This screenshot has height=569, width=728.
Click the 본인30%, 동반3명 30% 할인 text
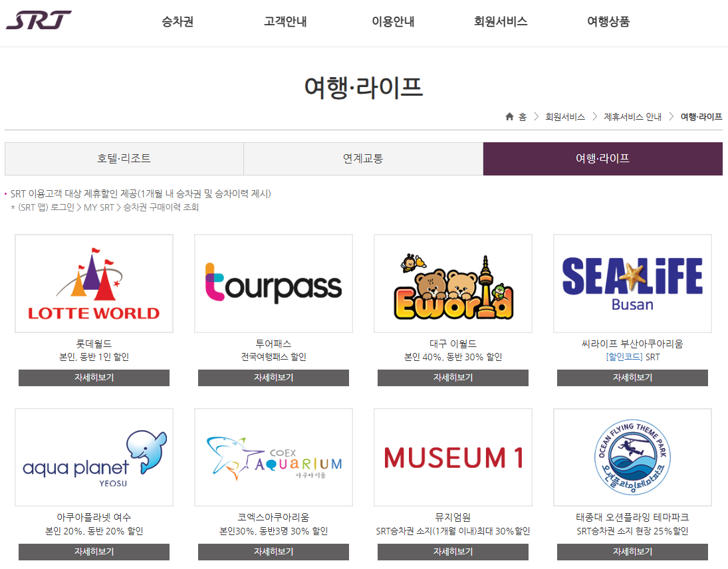pyautogui.click(x=273, y=531)
